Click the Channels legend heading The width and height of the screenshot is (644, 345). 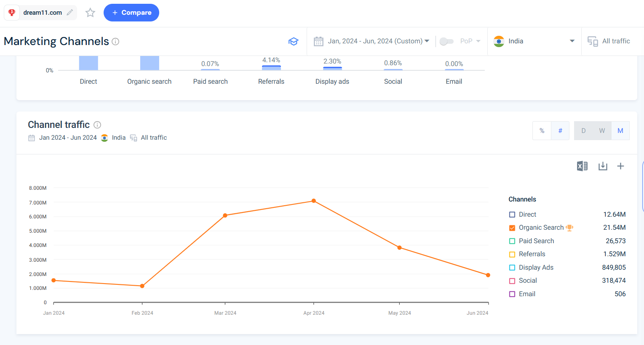pos(522,199)
